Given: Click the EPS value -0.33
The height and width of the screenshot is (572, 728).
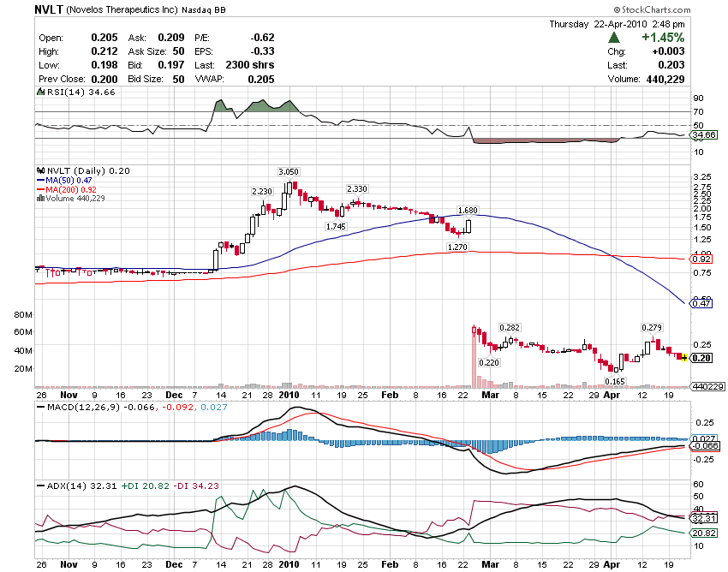Looking at the screenshot, I should tap(262, 51).
